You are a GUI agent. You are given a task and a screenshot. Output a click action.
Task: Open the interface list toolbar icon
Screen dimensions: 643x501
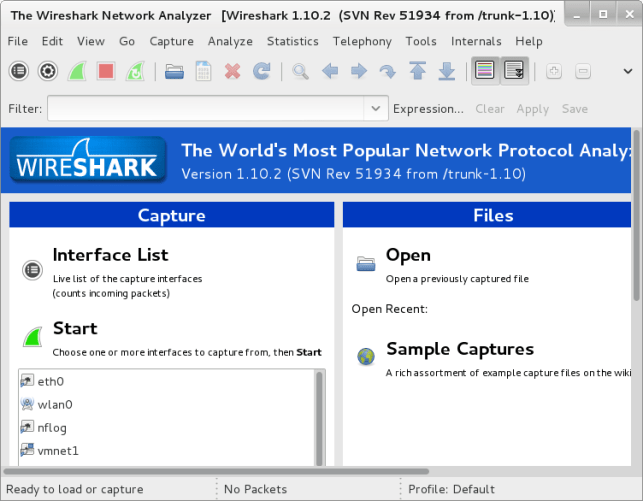[18, 71]
